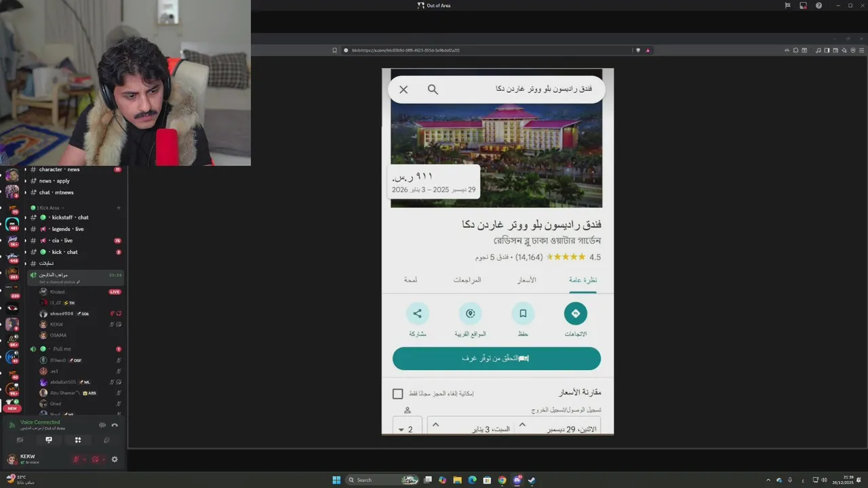Click the arrow beside Saturday 3 January date
This screenshot has width=868, height=488.
click(x=435, y=425)
